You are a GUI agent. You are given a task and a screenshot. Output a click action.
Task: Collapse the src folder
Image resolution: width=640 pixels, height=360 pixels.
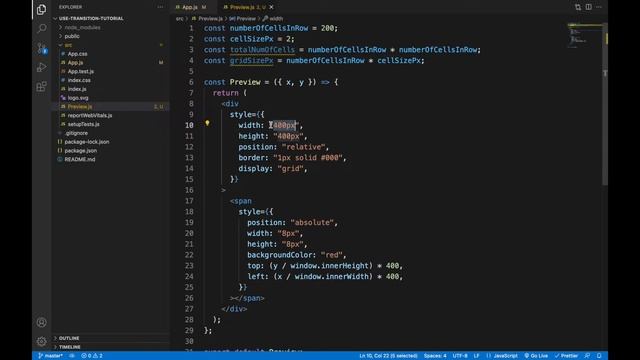click(68, 45)
